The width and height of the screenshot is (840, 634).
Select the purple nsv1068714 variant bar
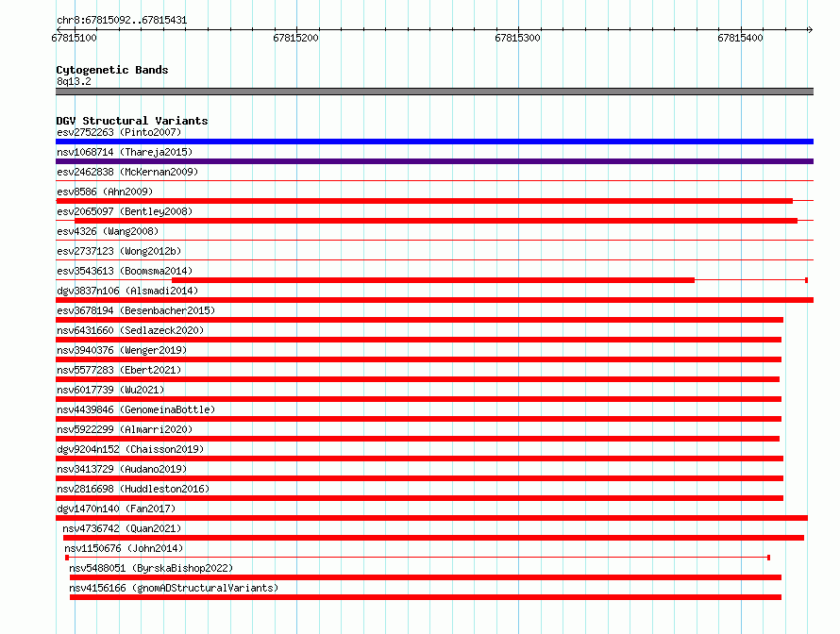pos(434,161)
